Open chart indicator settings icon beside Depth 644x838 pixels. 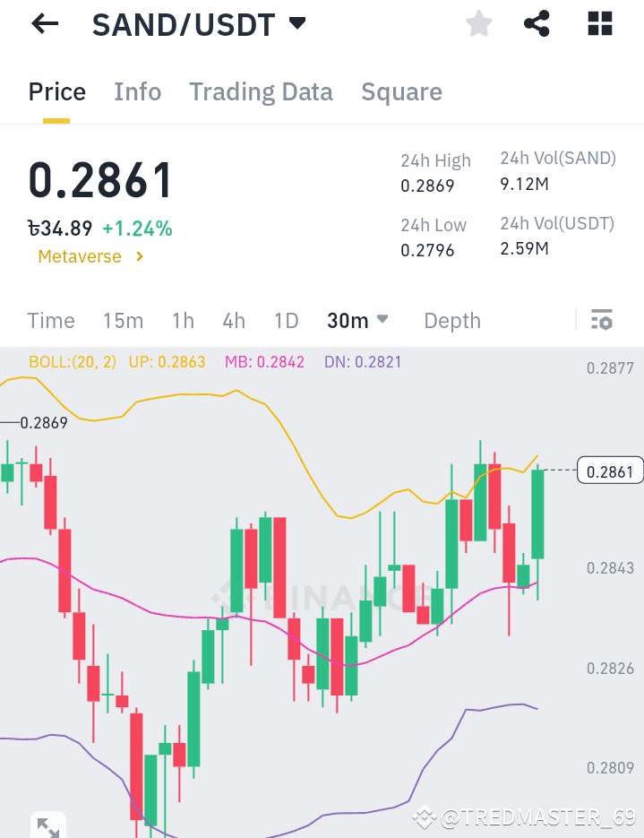[602, 320]
